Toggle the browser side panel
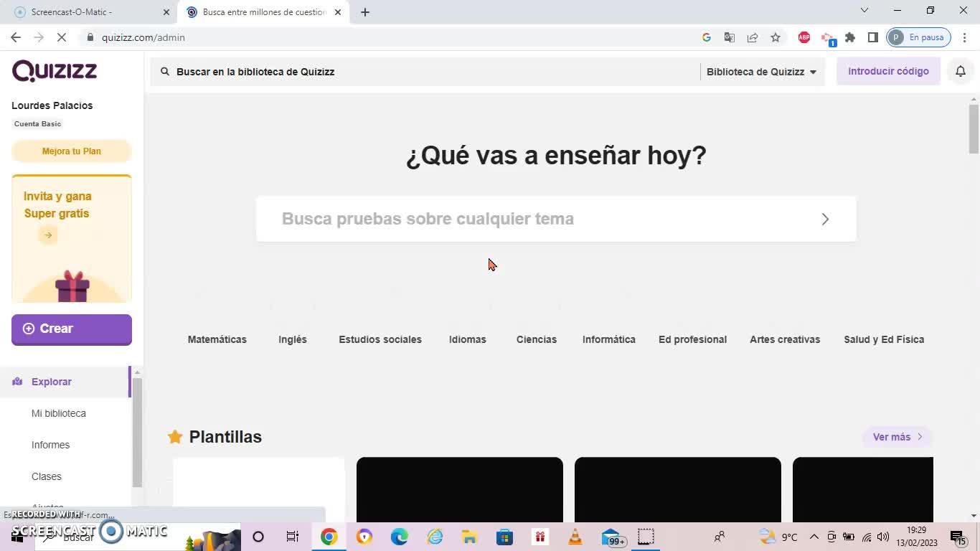The width and height of the screenshot is (980, 551). pyautogui.click(x=873, y=37)
